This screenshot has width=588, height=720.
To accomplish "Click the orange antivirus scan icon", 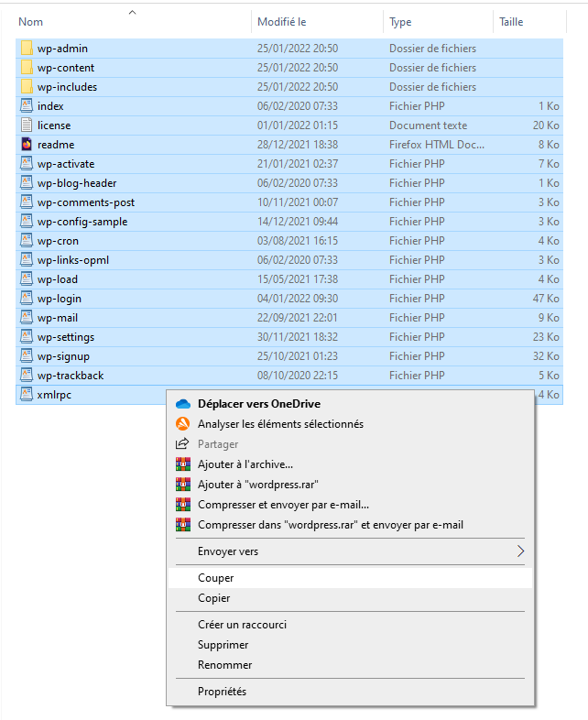I will (x=182, y=423).
